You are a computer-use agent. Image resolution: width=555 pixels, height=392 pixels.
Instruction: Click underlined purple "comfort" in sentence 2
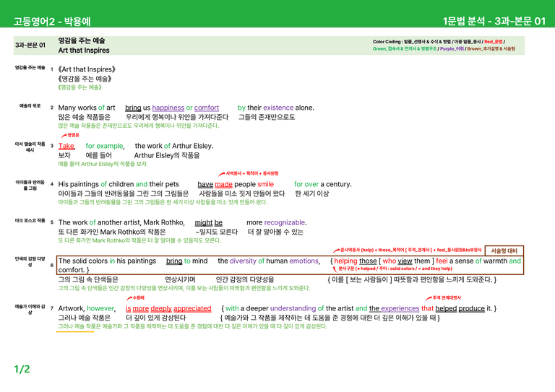[207, 108]
